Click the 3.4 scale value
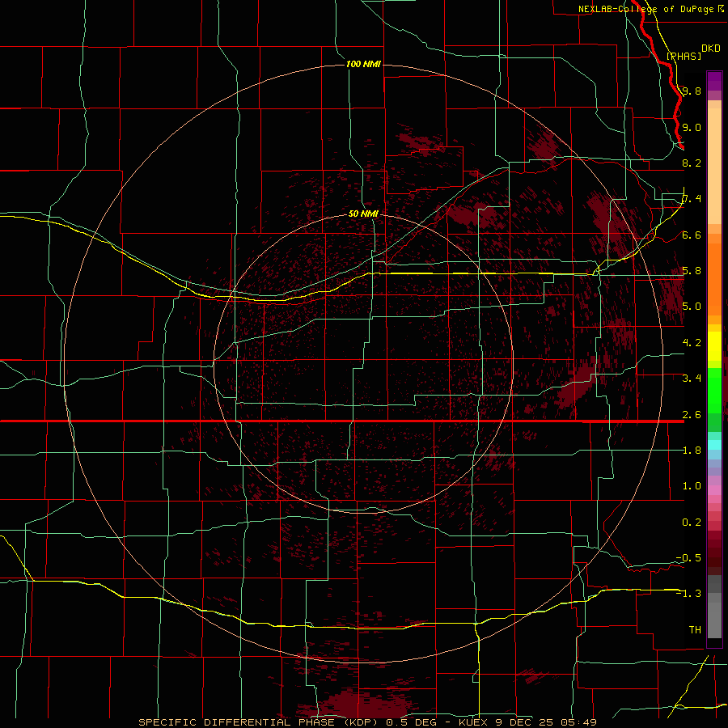The height and width of the screenshot is (728, 728). pos(692,379)
